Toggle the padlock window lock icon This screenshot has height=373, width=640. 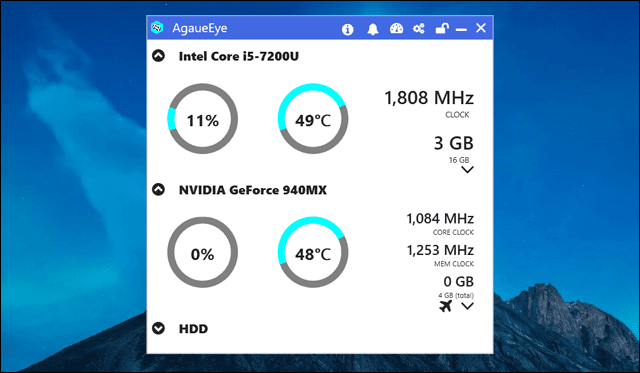click(442, 28)
